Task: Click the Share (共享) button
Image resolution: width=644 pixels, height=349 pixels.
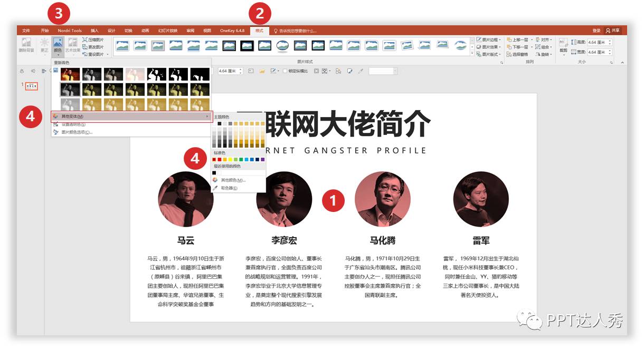Action: point(613,31)
